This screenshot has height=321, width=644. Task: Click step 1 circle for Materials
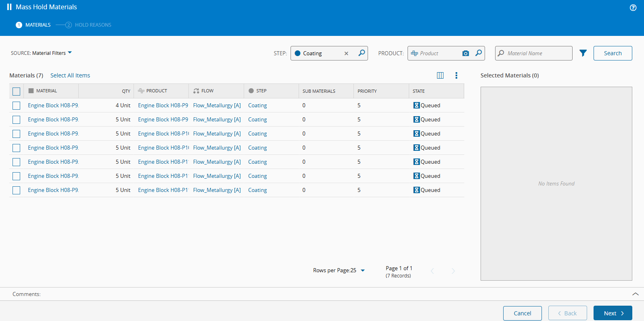click(19, 25)
